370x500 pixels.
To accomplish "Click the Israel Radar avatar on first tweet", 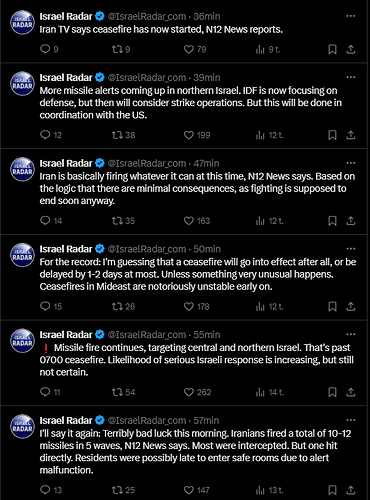I will pyautogui.click(x=22, y=22).
